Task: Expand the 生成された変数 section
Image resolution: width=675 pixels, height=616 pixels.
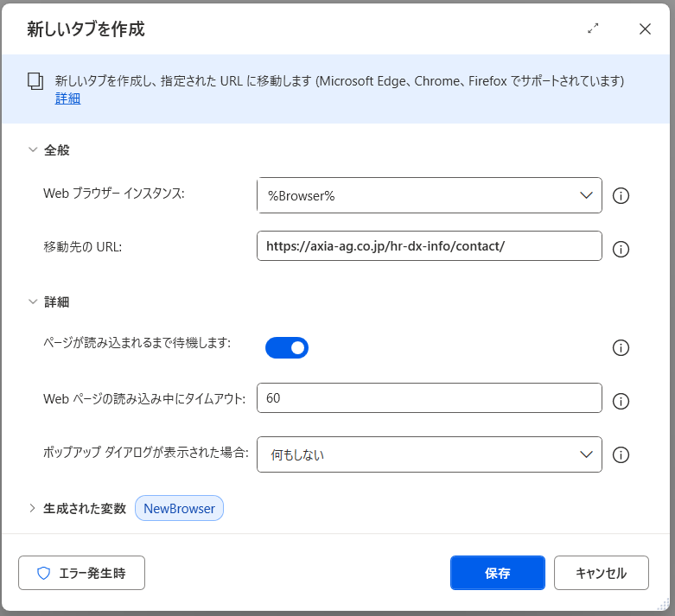Action: tap(34, 508)
